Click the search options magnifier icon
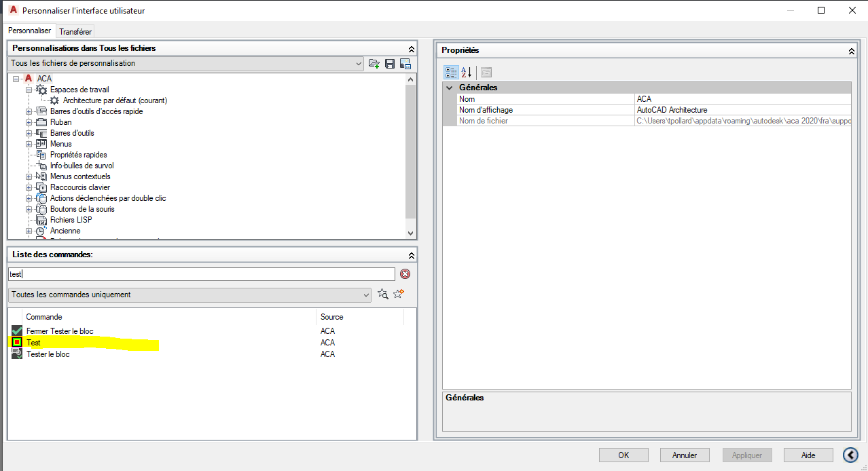The height and width of the screenshot is (471, 868). coord(382,294)
